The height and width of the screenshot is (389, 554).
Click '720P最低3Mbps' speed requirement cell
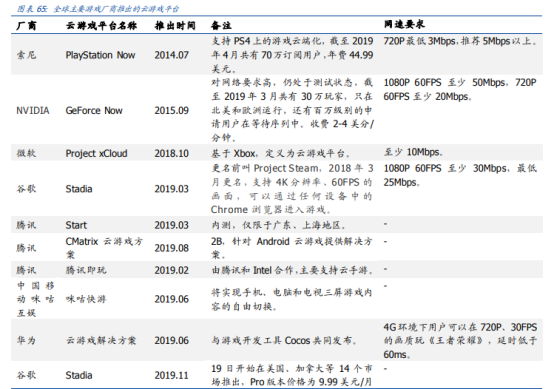tap(460, 41)
